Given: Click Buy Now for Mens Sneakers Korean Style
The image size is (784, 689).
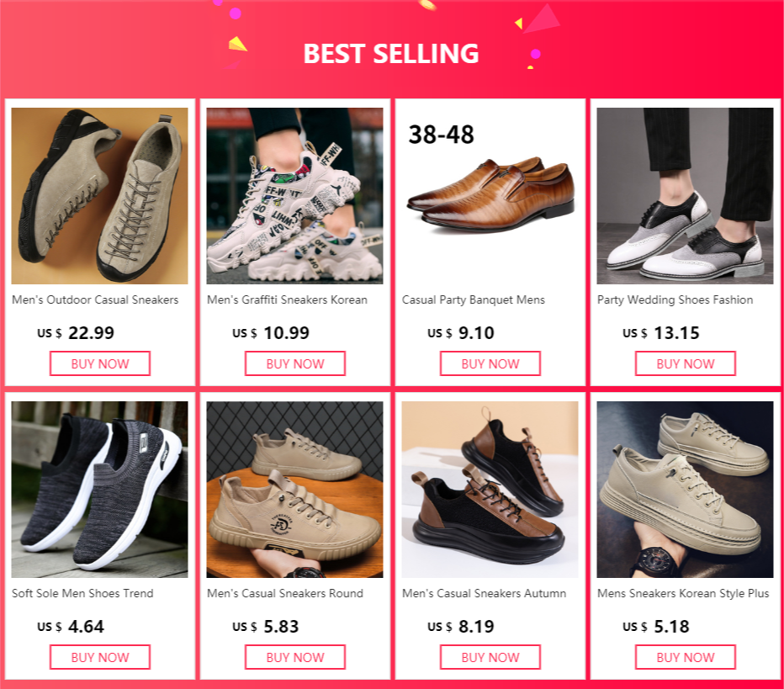Looking at the screenshot, I should click(x=686, y=657).
